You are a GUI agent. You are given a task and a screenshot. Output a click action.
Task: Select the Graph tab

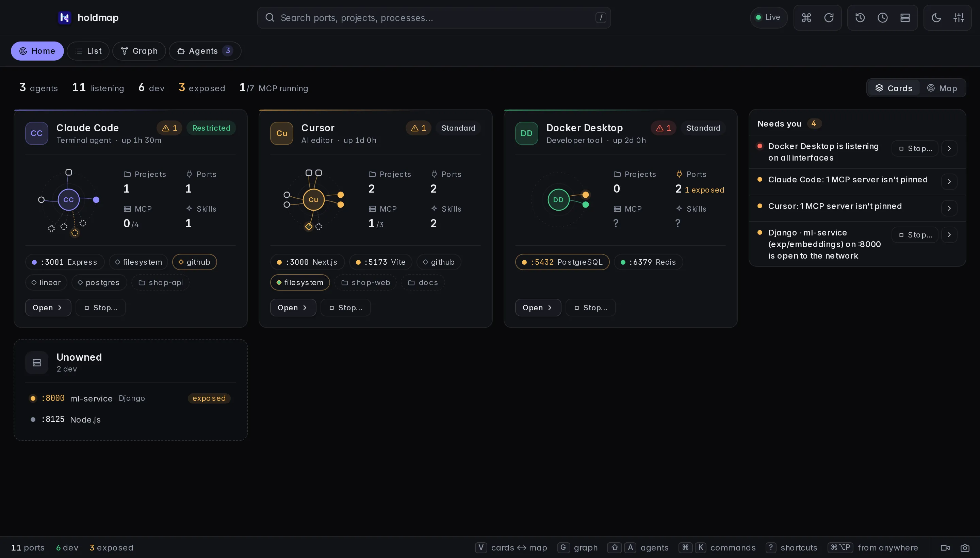pyautogui.click(x=139, y=51)
